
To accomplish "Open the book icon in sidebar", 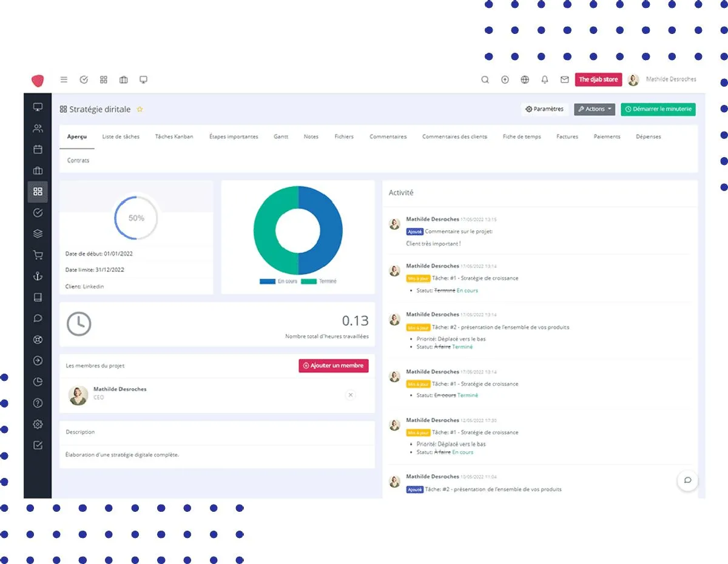I will click(38, 297).
